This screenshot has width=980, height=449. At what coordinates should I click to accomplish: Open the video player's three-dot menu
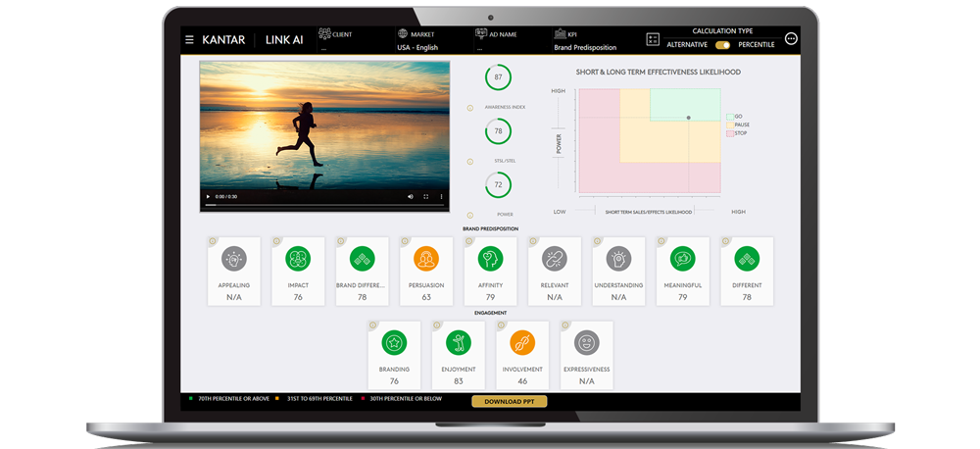click(x=441, y=196)
